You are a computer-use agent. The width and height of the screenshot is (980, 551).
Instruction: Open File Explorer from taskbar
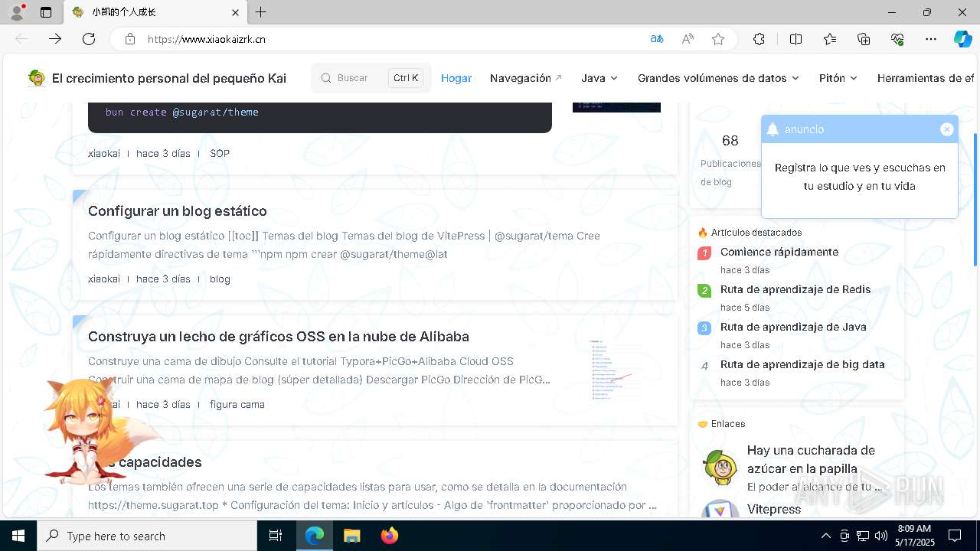coord(351,536)
